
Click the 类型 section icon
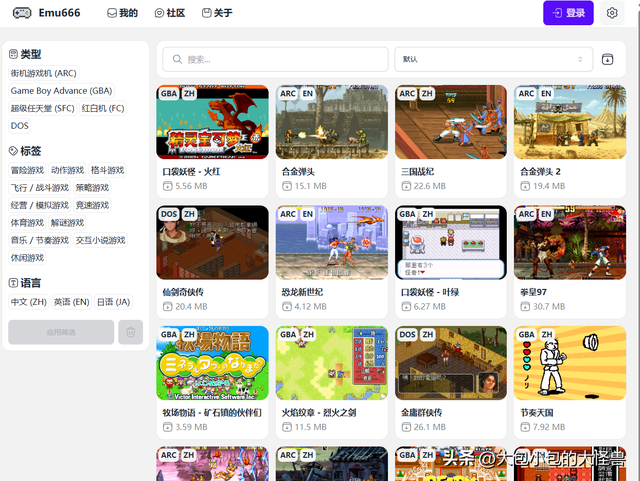click(x=13, y=54)
